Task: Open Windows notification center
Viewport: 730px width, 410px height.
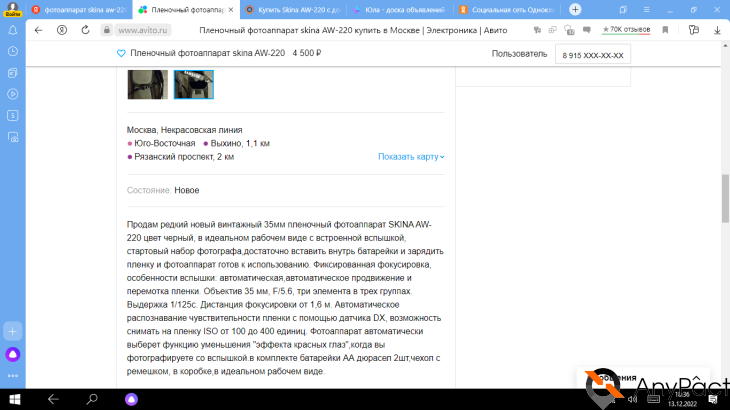Action: pos(713,399)
